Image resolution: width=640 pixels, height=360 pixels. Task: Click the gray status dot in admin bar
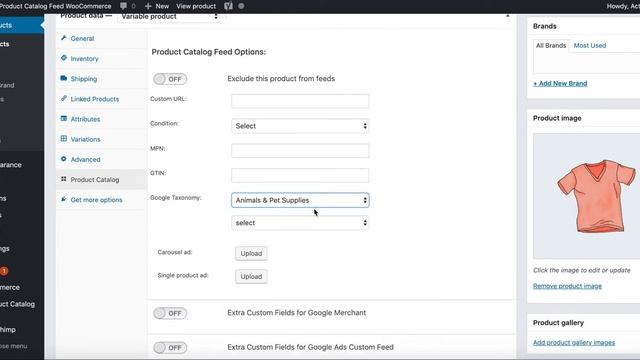point(241,6)
